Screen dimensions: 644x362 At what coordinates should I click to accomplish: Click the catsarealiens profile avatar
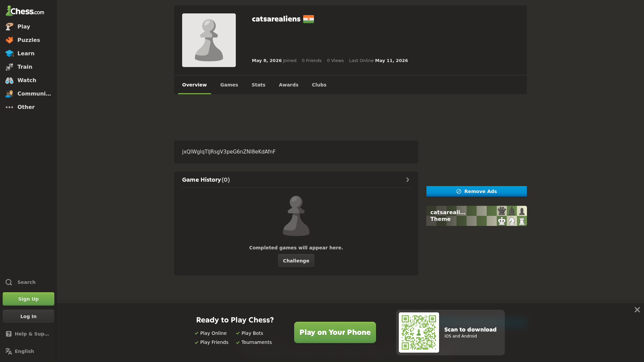209,40
